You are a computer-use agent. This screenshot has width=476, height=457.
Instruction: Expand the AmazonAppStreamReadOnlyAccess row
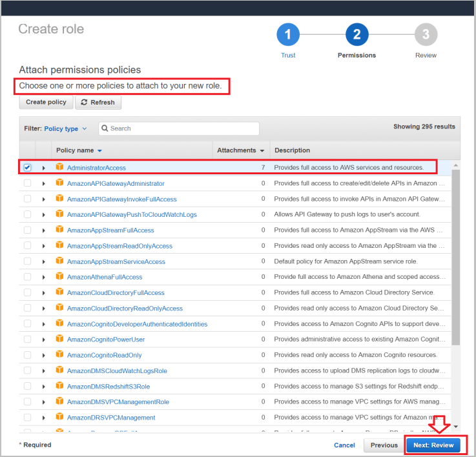[44, 246]
